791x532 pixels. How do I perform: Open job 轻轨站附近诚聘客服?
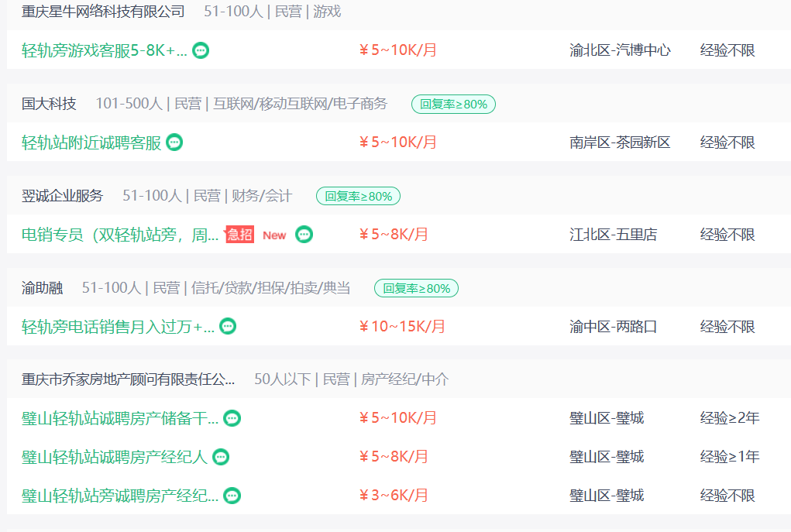[x=91, y=142]
